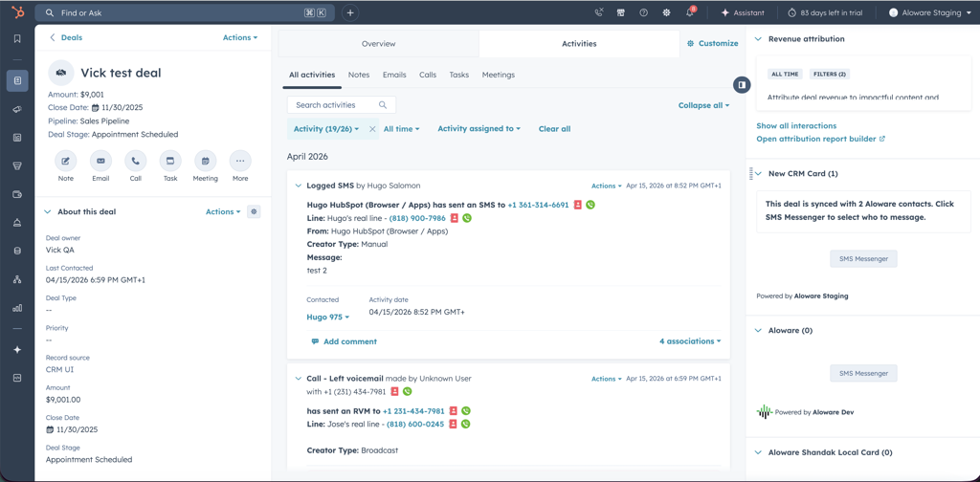Collapse the Aloware (0) section

[x=758, y=330]
